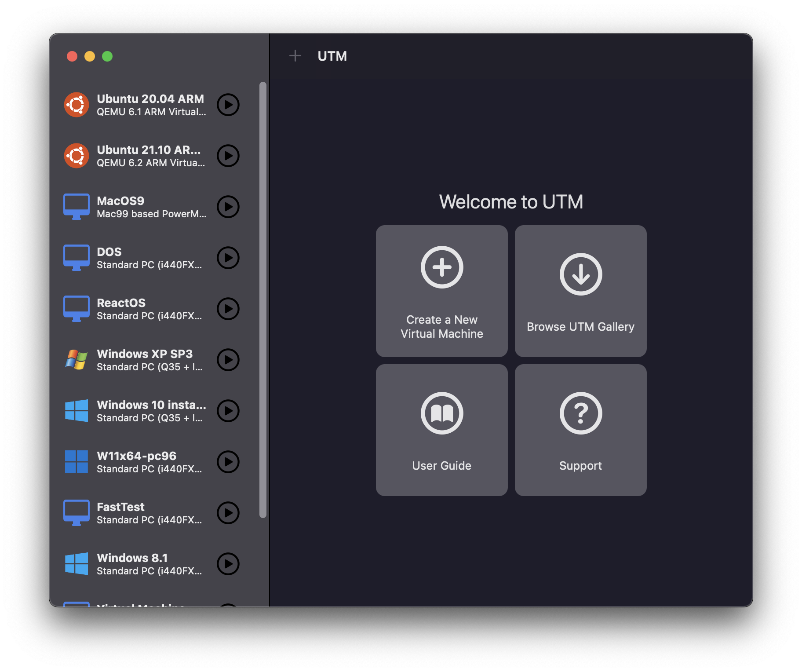Screen dimensions: 802x672
Task: Select Windows 10 insta... entry
Action: pos(151,411)
